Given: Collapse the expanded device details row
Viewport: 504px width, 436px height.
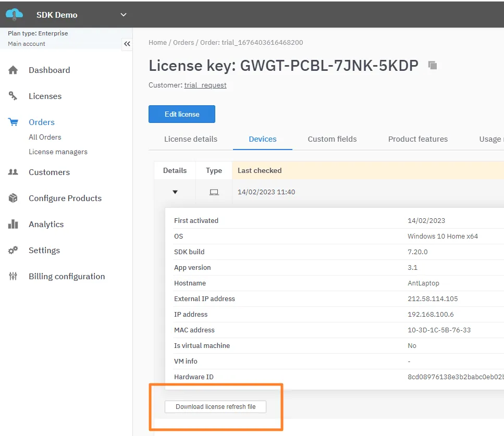Looking at the screenshot, I should pyautogui.click(x=175, y=192).
